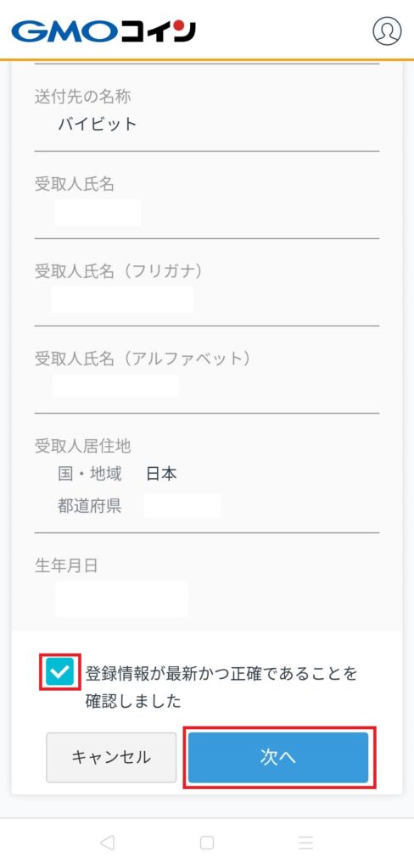Tap the Android back navigation icon
The height and width of the screenshot is (868, 414).
pos(107,843)
